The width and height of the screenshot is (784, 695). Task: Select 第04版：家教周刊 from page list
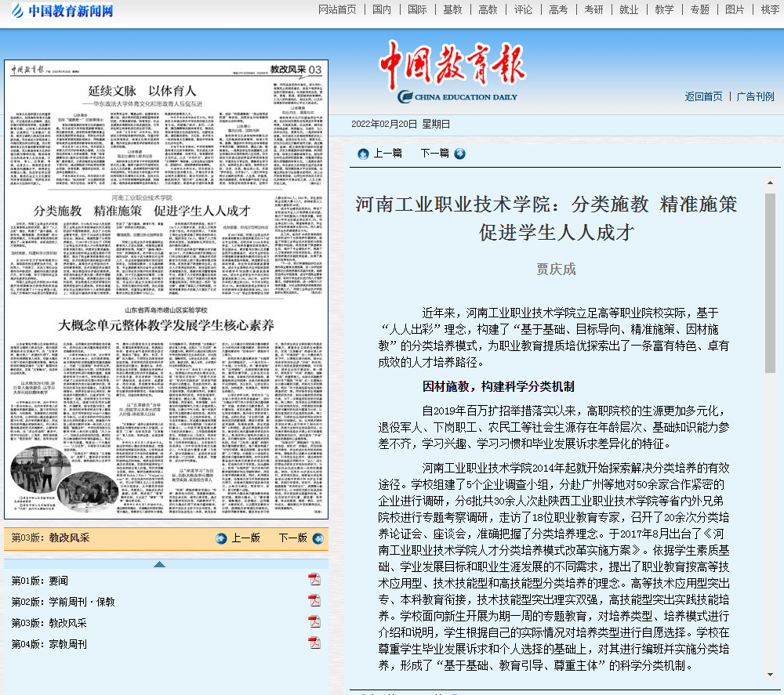click(49, 644)
